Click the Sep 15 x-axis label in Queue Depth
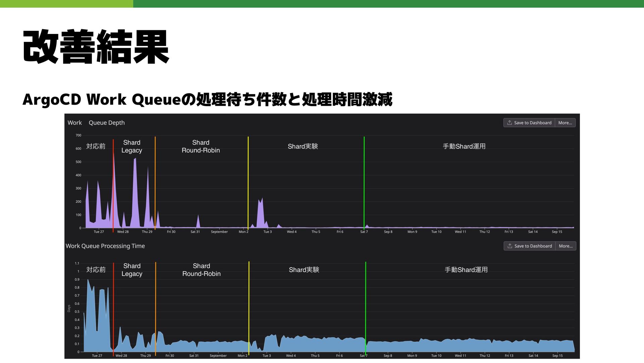The image size is (644, 363). tap(557, 232)
